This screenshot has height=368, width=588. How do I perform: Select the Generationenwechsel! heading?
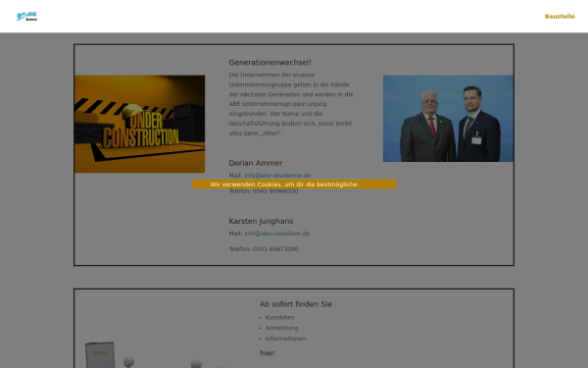tap(270, 63)
